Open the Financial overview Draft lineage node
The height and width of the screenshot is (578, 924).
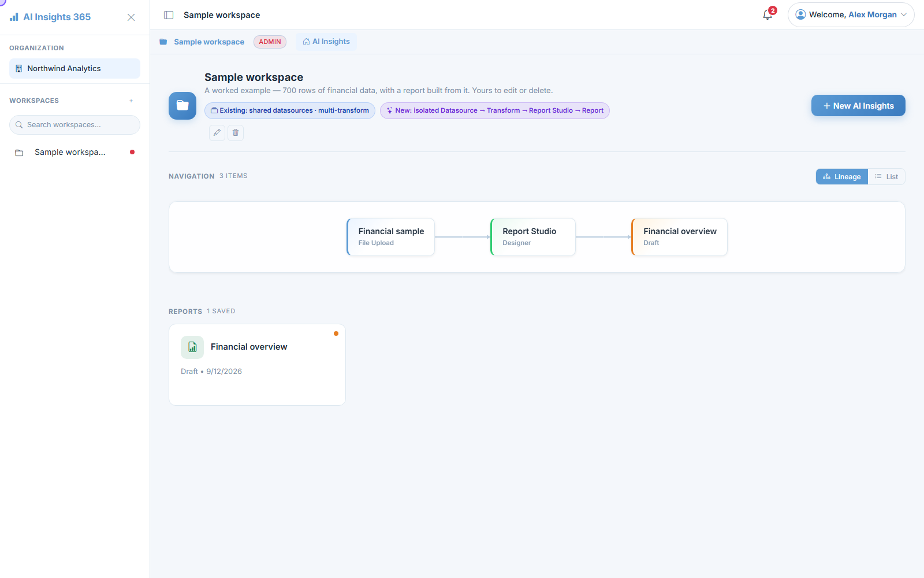(679, 237)
